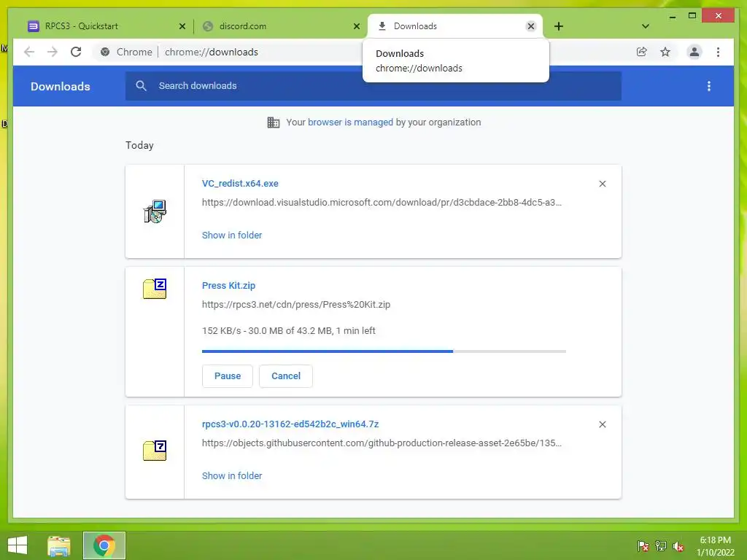Screen dimensions: 747x560
Task: Close the Downloads tab
Action: (x=531, y=26)
